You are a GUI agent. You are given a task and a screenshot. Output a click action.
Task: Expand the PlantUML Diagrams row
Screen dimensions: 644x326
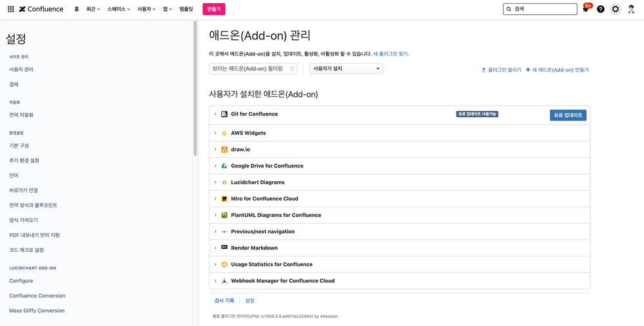(x=215, y=215)
